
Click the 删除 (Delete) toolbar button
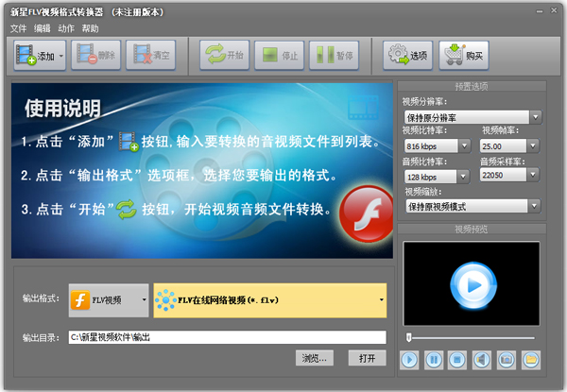coord(95,56)
